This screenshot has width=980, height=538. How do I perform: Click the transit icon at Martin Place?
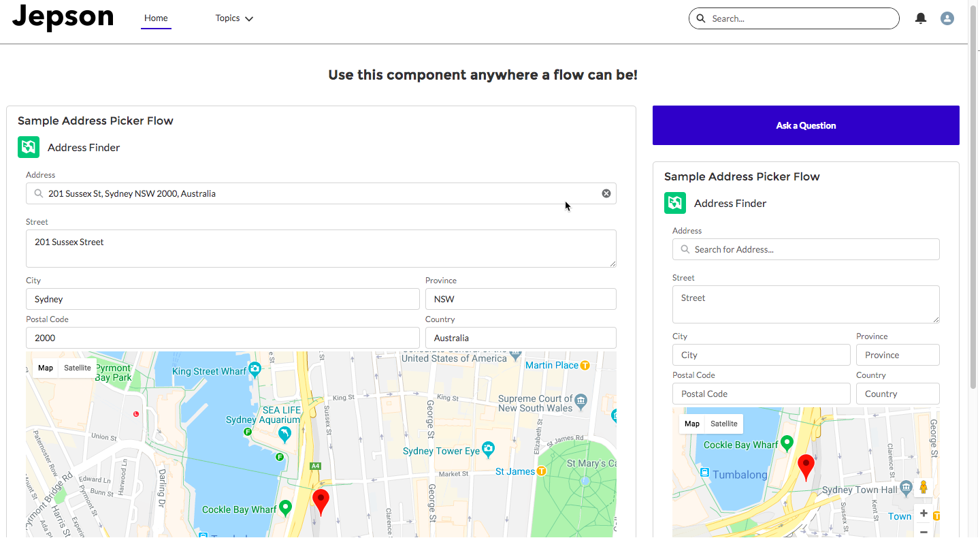pyautogui.click(x=585, y=365)
